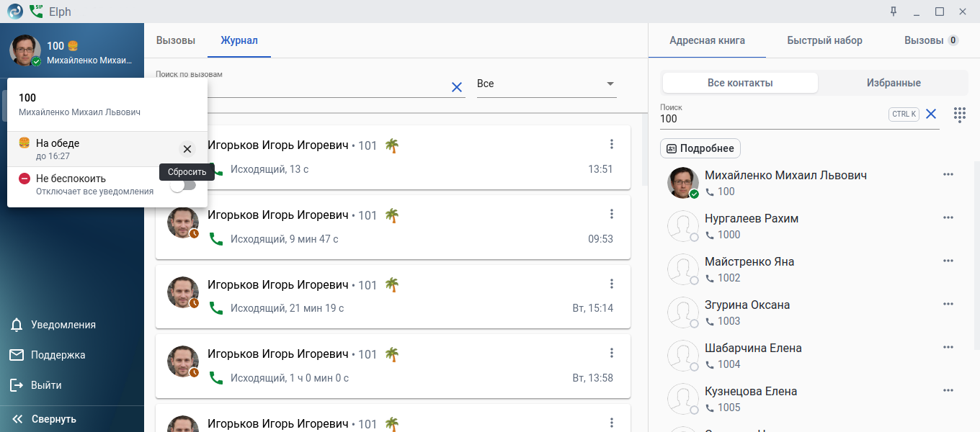Clear the call search field

456,87
